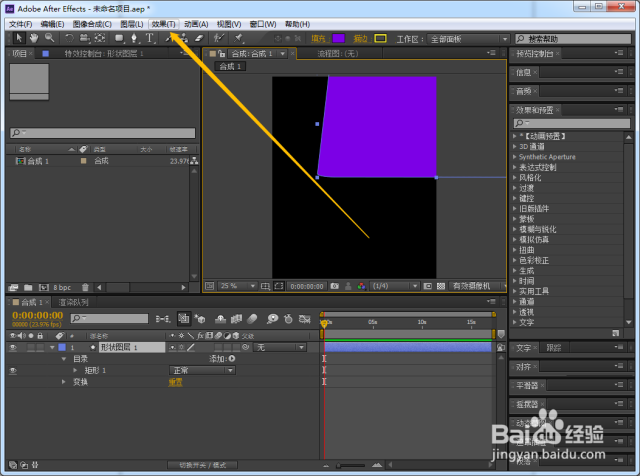Expand the 变换 properties

point(64,382)
